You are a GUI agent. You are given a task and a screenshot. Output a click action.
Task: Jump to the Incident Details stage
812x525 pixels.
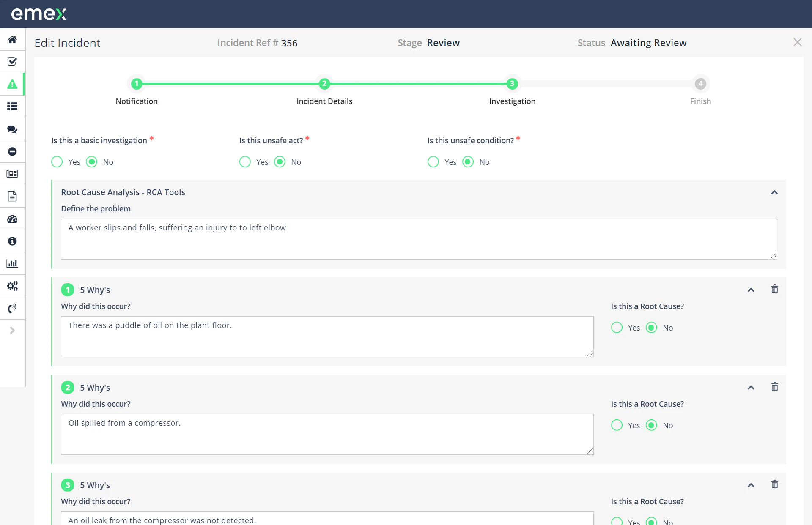click(324, 84)
